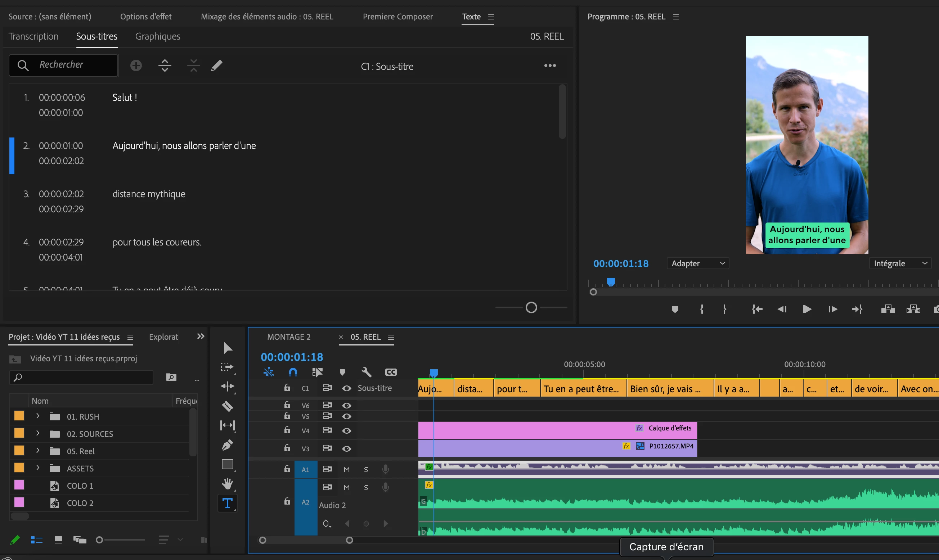The image size is (939, 560).
Task: Click the add new caption segment icon
Action: click(136, 66)
